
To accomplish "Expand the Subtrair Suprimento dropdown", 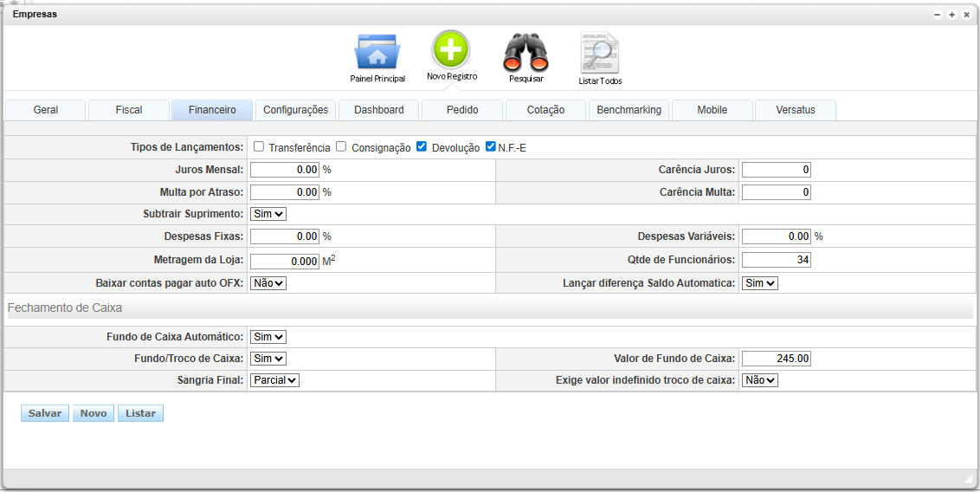I will click(x=268, y=213).
